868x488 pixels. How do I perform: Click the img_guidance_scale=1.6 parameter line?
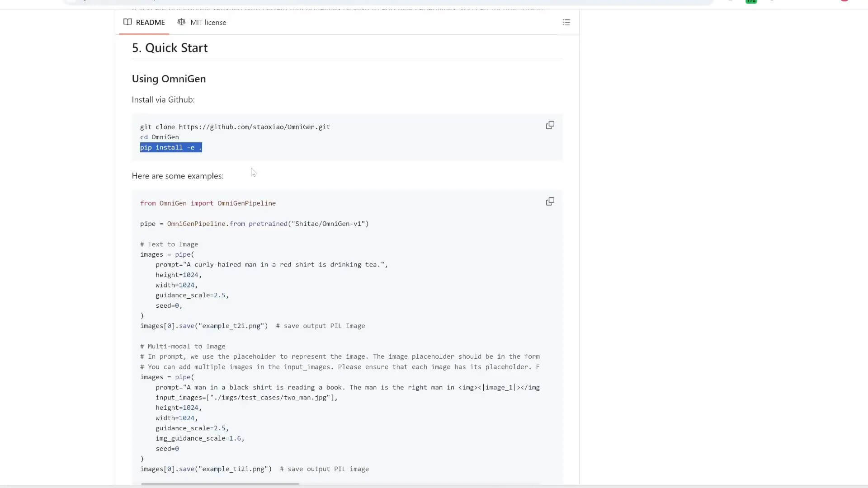click(199, 438)
